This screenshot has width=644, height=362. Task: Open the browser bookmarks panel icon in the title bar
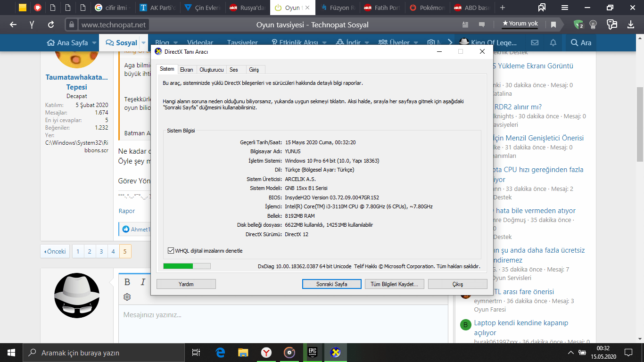tap(542, 8)
